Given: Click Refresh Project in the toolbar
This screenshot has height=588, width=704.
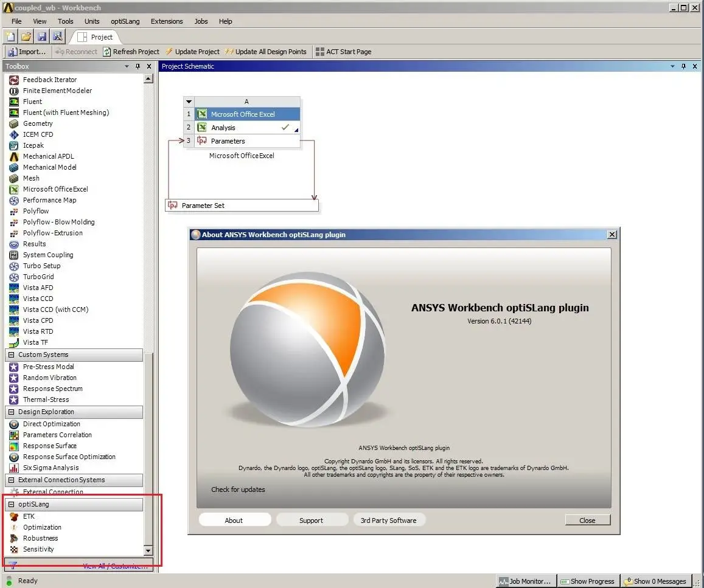Looking at the screenshot, I should pyautogui.click(x=131, y=52).
